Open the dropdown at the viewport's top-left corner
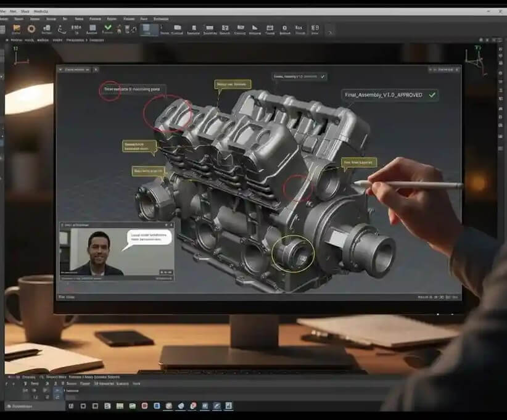Image resolution: width=507 pixels, height=420 pixels. [75, 70]
